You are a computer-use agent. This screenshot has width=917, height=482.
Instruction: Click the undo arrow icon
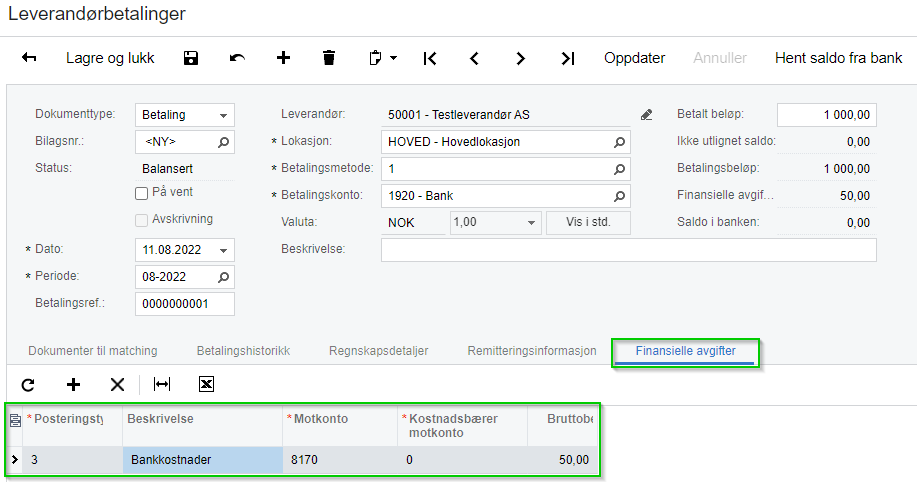(x=237, y=58)
